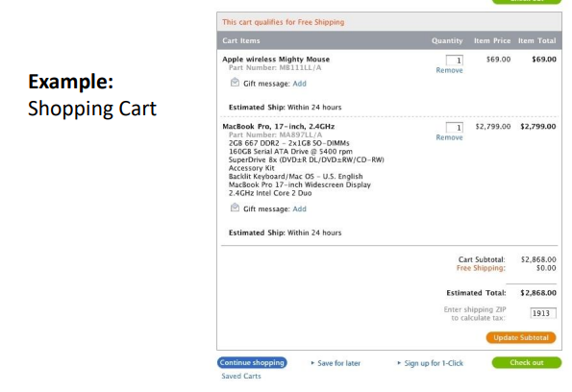The height and width of the screenshot is (392, 572).
Task: Remove the MacBook Pro 17-inch item
Action: tap(450, 137)
